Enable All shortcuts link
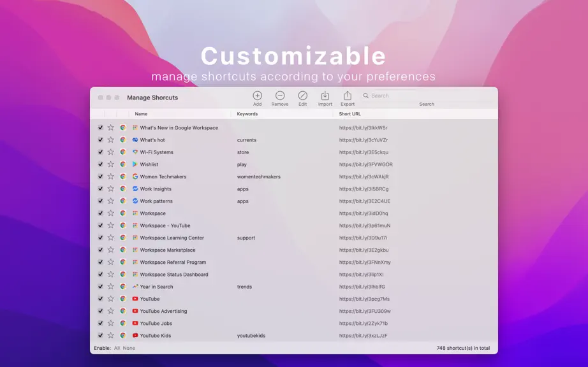The width and height of the screenshot is (588, 367). click(x=117, y=348)
